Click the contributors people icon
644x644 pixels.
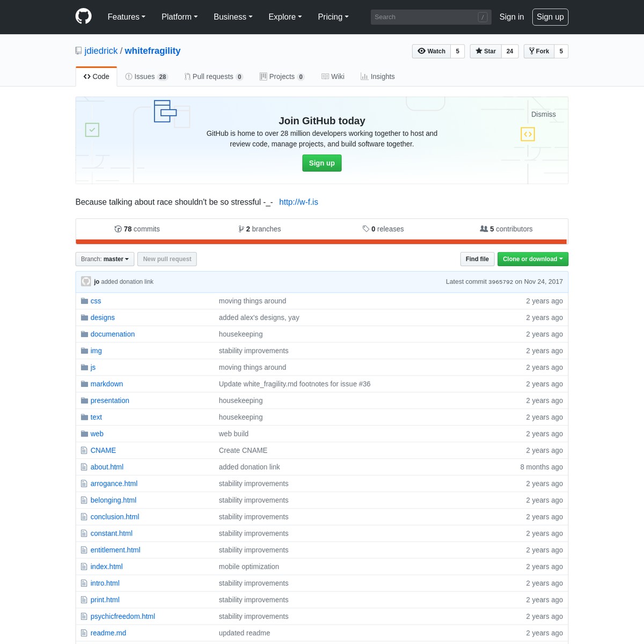click(484, 229)
